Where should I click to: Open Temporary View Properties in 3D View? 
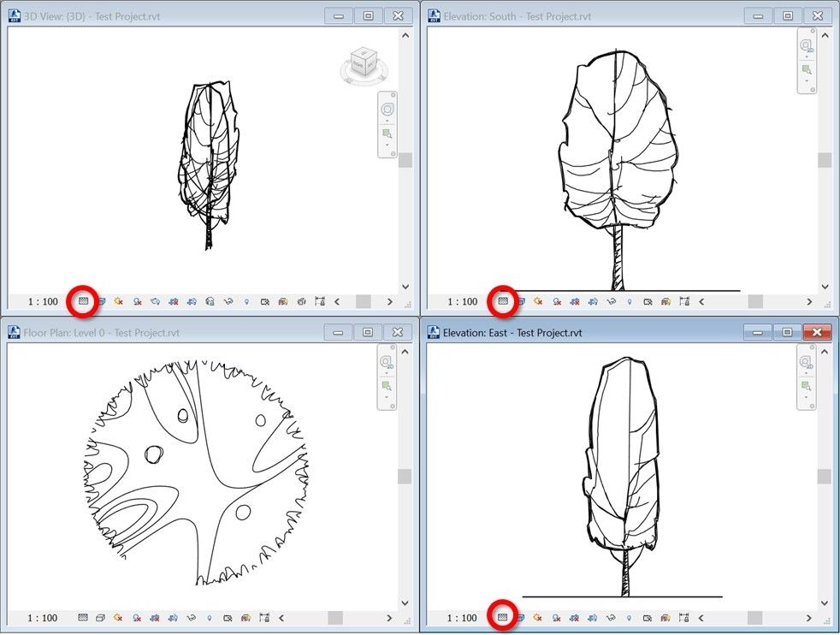pos(264,301)
